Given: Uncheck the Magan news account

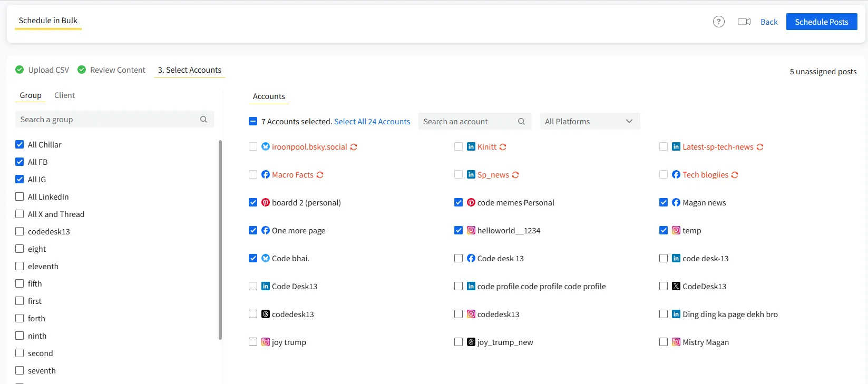Looking at the screenshot, I should click(664, 202).
